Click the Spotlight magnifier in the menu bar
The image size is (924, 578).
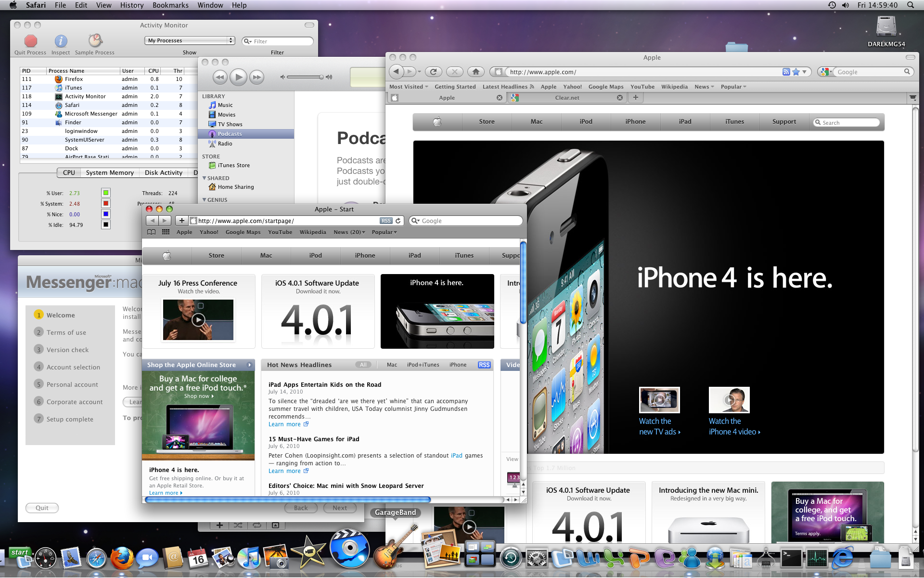point(911,5)
